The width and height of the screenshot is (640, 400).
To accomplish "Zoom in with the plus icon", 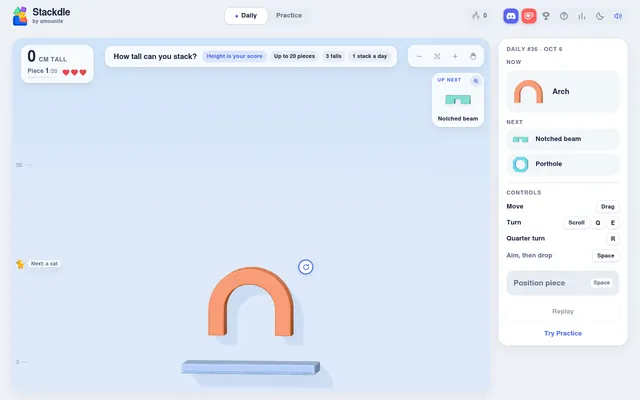I will tap(455, 56).
